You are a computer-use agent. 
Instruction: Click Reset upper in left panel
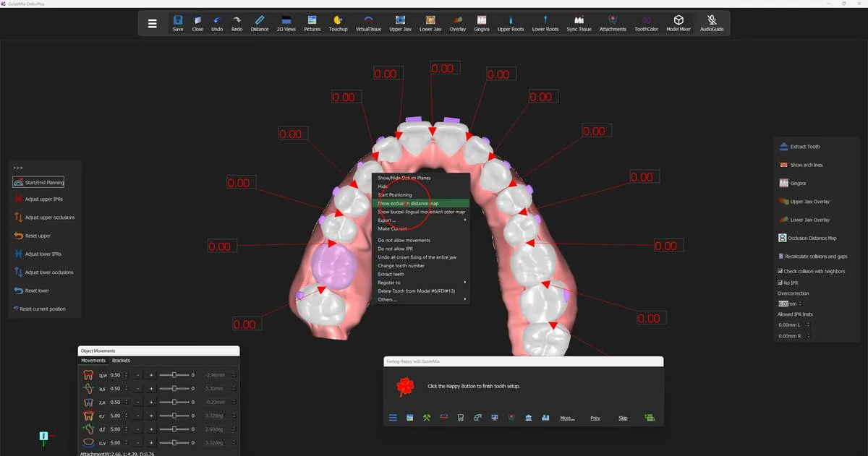tap(32, 236)
